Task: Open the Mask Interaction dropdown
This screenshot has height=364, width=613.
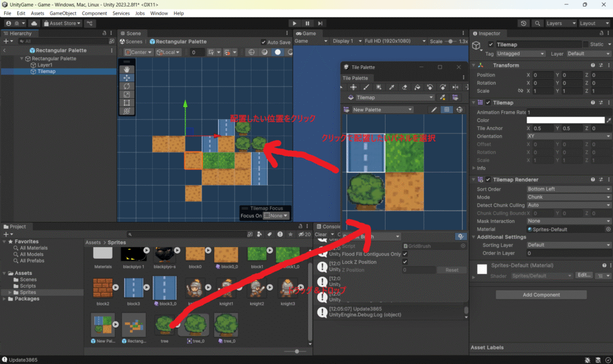Action: [569, 222]
